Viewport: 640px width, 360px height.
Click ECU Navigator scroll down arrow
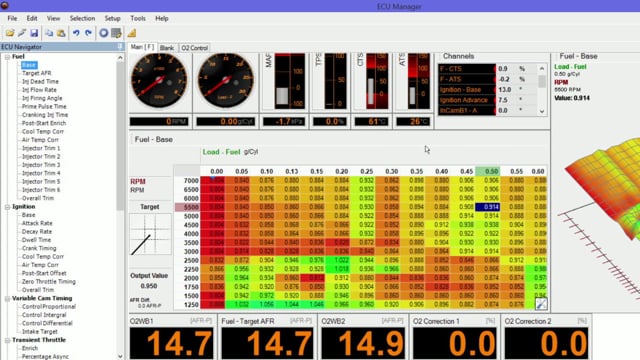(120, 356)
